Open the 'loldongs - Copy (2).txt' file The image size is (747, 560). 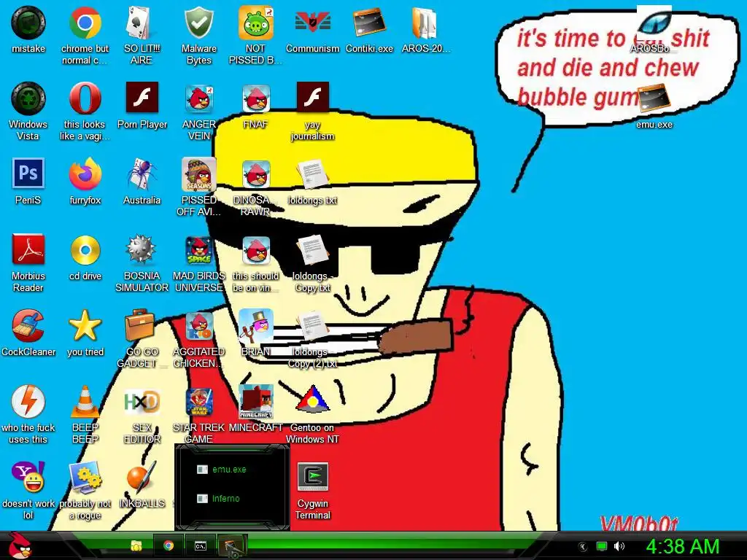(312, 326)
